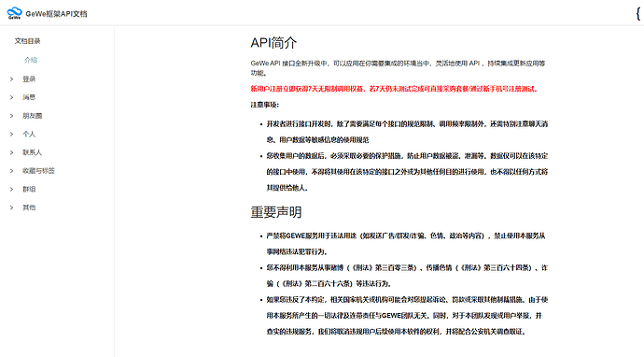Click the 文档目录 sidebar heading
The height and width of the screenshot is (357, 644).
point(27,41)
